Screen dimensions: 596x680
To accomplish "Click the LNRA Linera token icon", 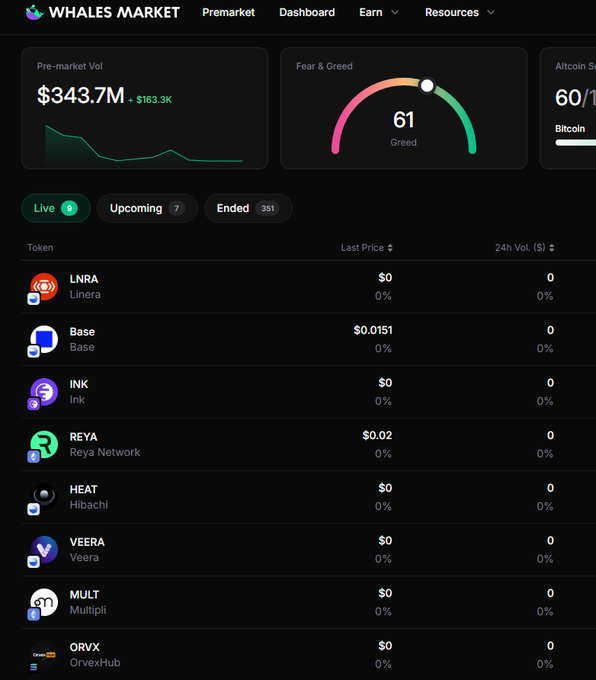I will click(44, 287).
